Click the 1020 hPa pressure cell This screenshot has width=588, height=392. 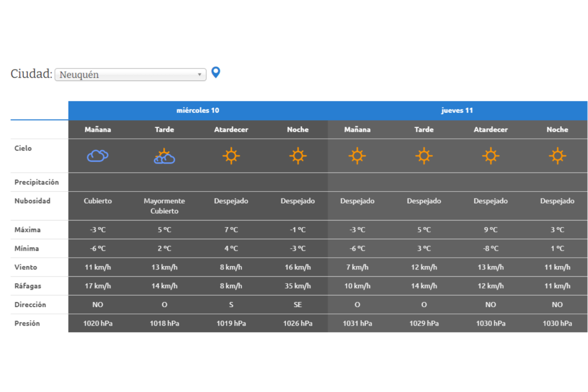(x=97, y=323)
